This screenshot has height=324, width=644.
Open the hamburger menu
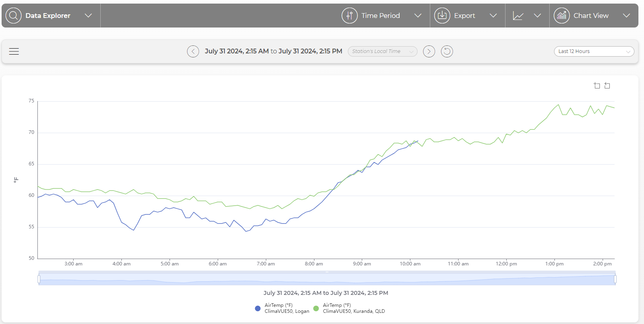[x=14, y=51]
